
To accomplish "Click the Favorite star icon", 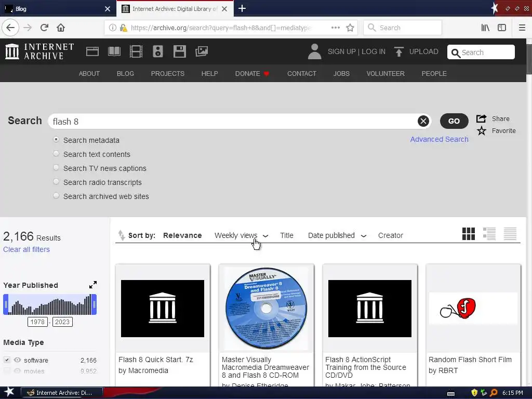I will click(x=482, y=130).
